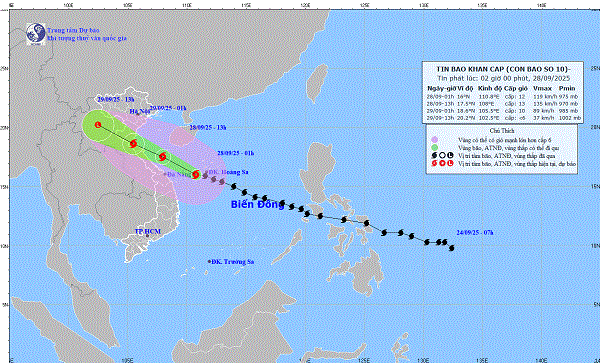Click the '89 km/h' wind speed cell
The width and height of the screenshot is (600, 363).
click(x=544, y=111)
